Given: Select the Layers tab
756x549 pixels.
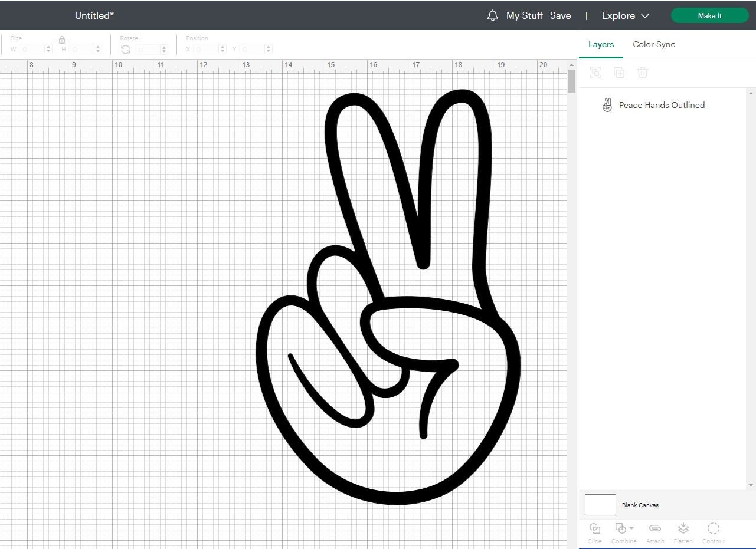Looking at the screenshot, I should click(x=601, y=44).
